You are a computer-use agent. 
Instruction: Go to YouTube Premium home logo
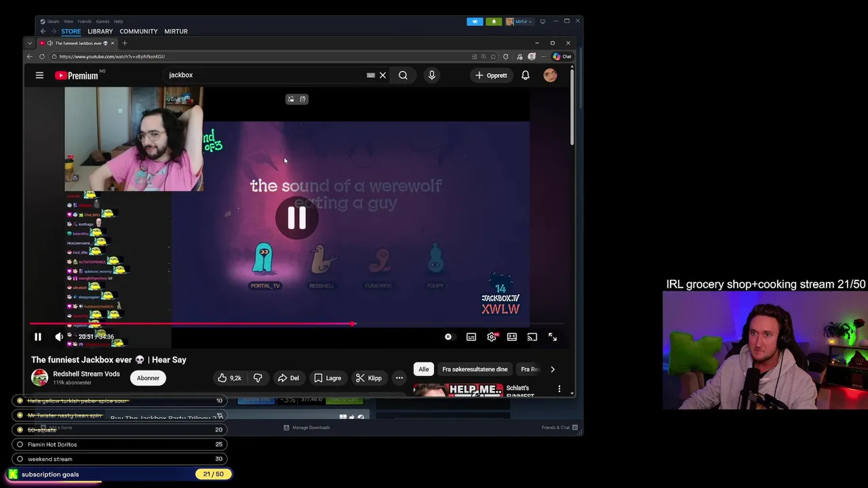point(77,75)
